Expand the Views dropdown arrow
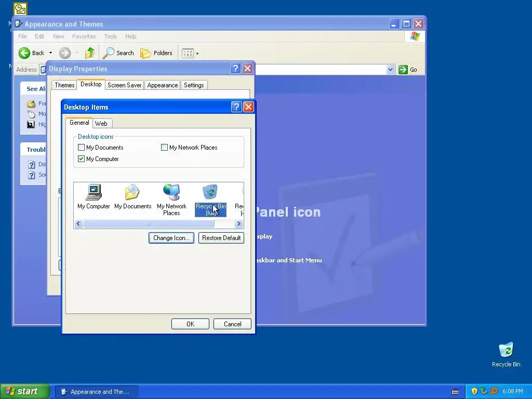 click(x=197, y=54)
